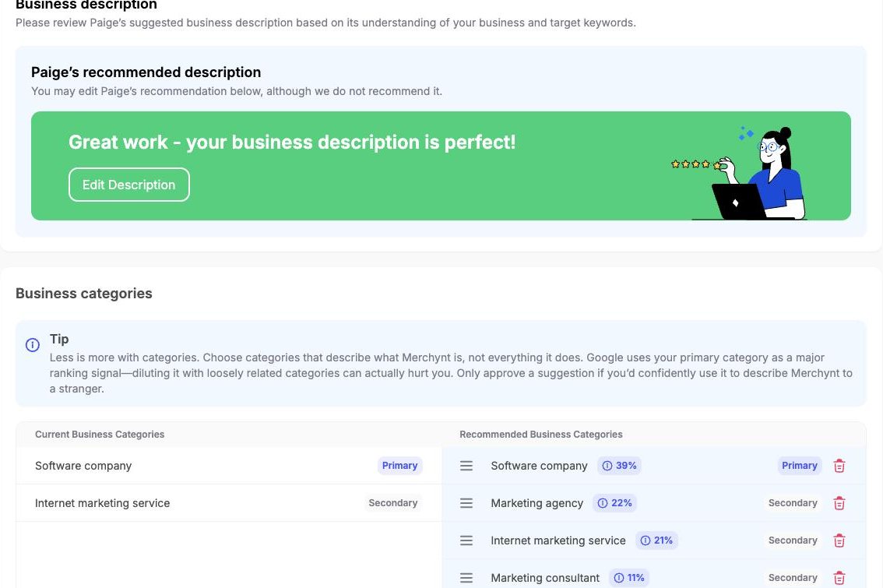Delete the recommended Marketing agency category

[839, 503]
